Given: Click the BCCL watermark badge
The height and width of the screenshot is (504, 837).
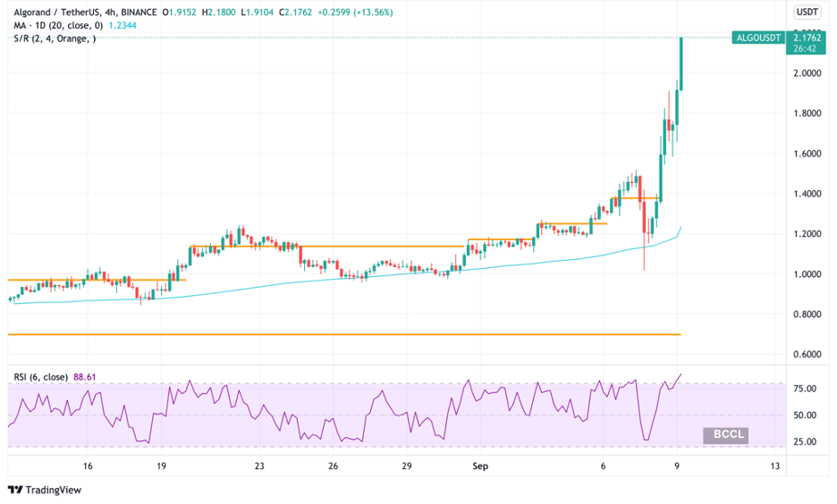Looking at the screenshot, I should [725, 435].
